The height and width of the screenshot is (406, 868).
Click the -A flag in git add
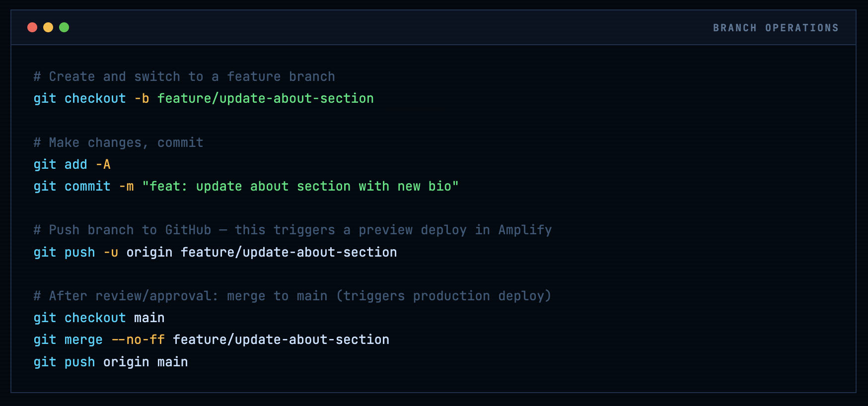[103, 164]
